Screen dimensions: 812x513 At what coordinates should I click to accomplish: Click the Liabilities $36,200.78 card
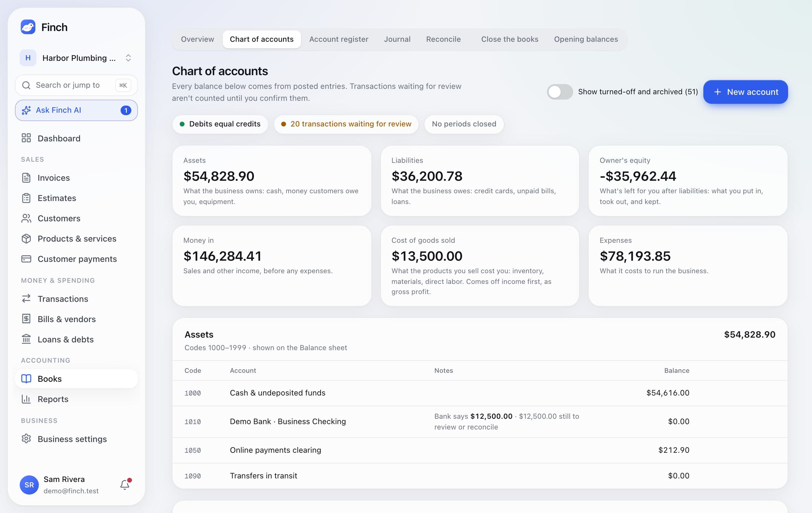click(479, 180)
